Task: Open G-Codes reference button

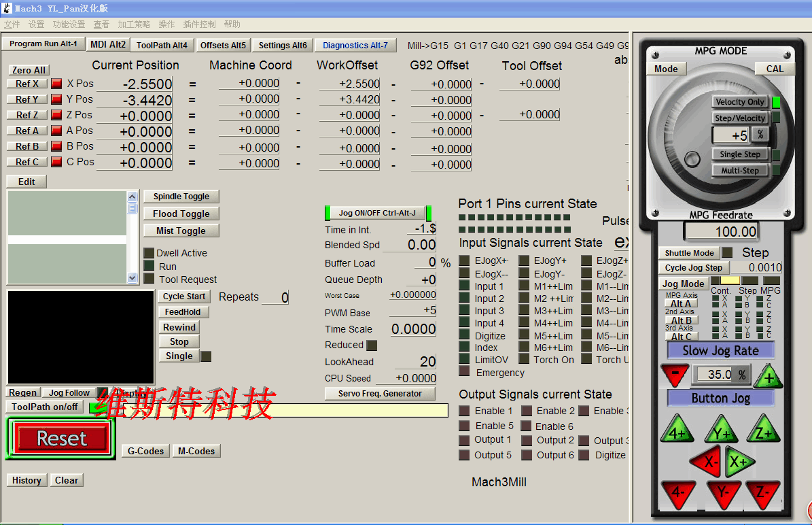Action: click(145, 451)
